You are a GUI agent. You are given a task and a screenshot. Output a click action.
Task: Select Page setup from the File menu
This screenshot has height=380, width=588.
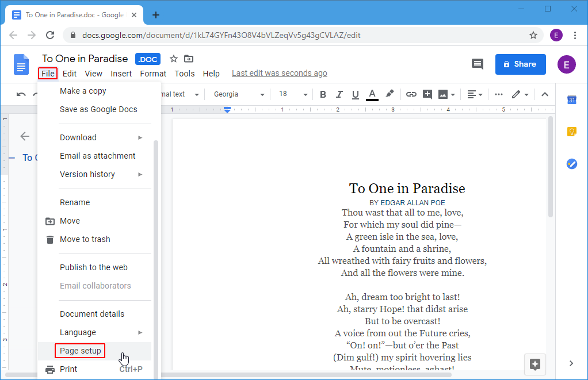80,351
